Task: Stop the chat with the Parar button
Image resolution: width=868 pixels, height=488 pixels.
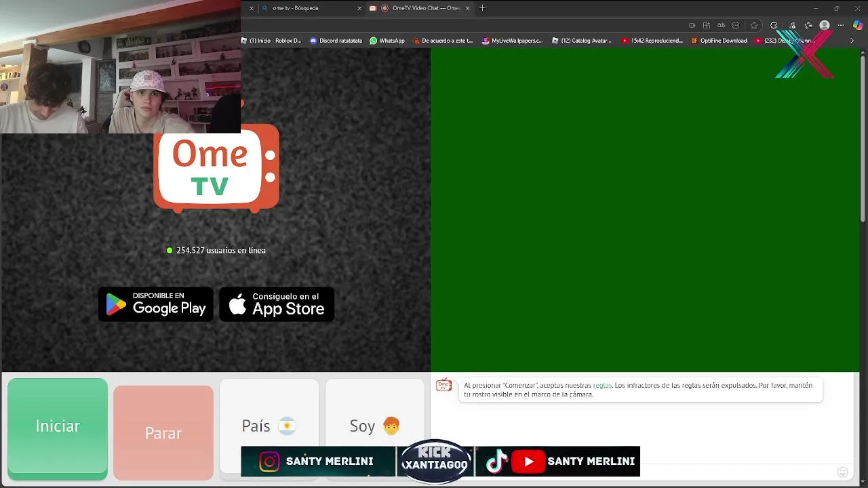Action: tap(163, 432)
